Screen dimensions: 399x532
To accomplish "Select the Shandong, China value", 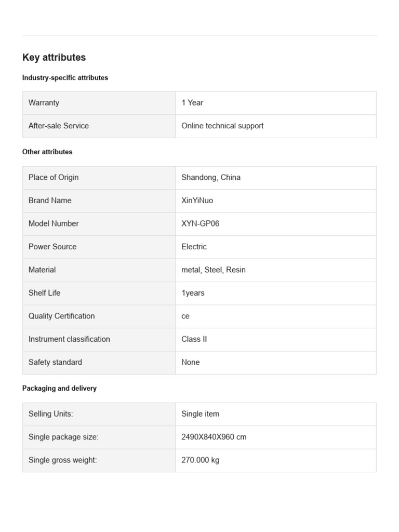I will [x=211, y=178].
